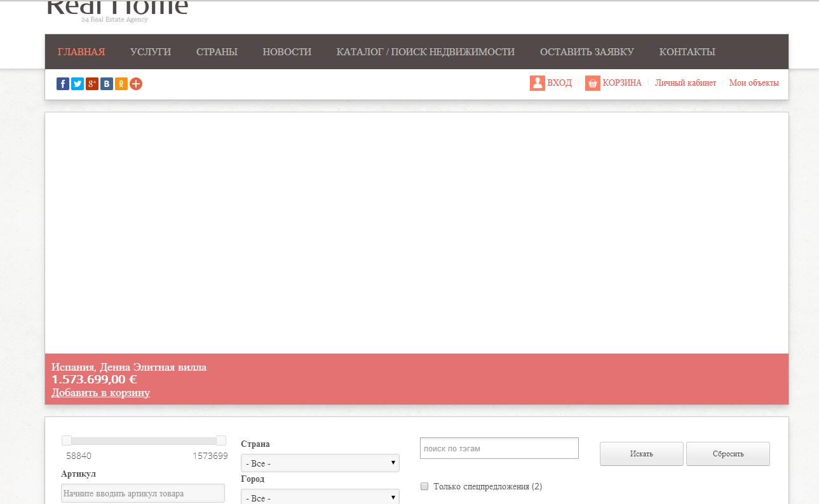Click Добавить в корзину link

[100, 393]
